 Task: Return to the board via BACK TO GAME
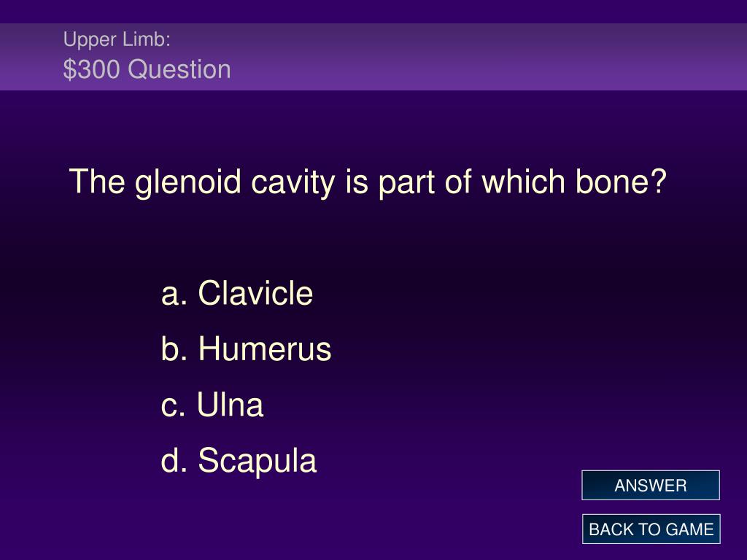pyautogui.click(x=651, y=529)
